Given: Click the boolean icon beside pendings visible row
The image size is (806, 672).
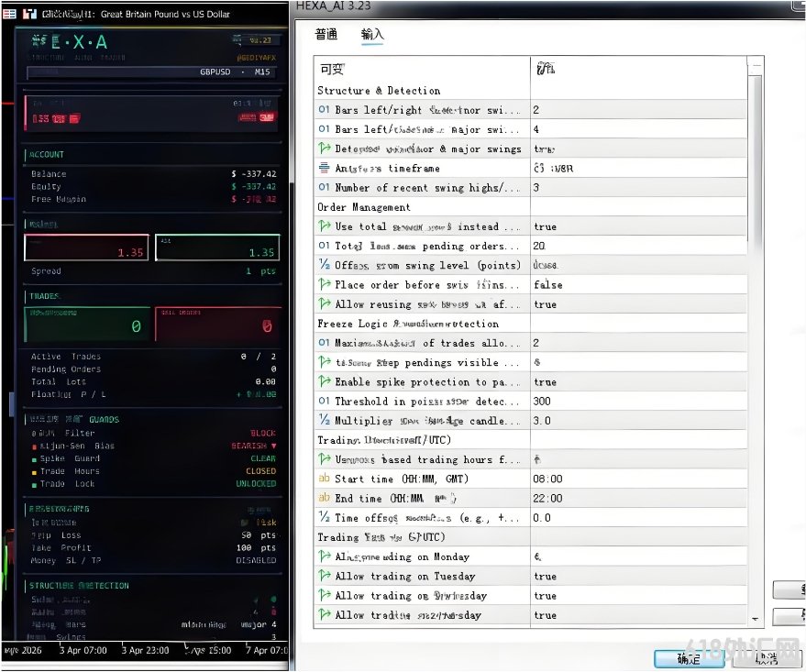Looking at the screenshot, I should coord(324,362).
